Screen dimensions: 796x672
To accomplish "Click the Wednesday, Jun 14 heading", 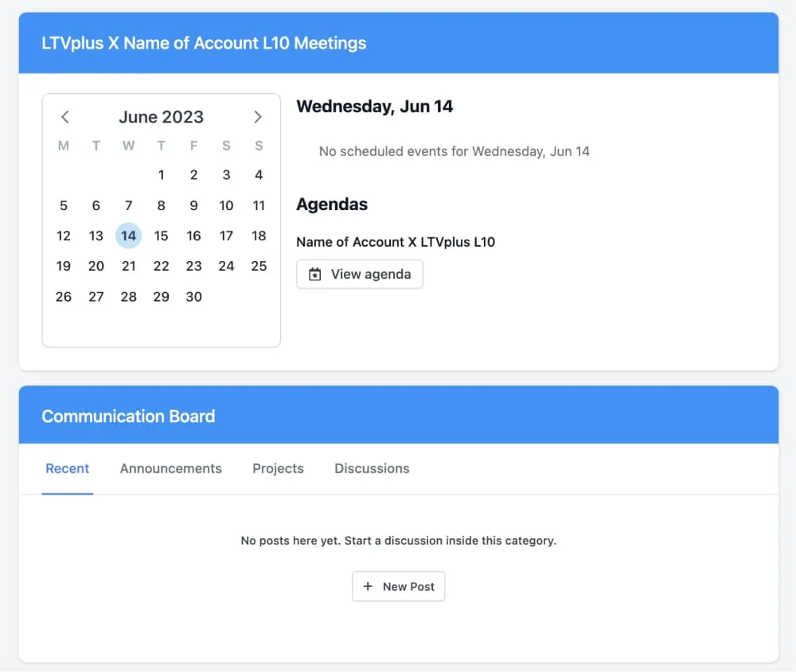I will (375, 107).
